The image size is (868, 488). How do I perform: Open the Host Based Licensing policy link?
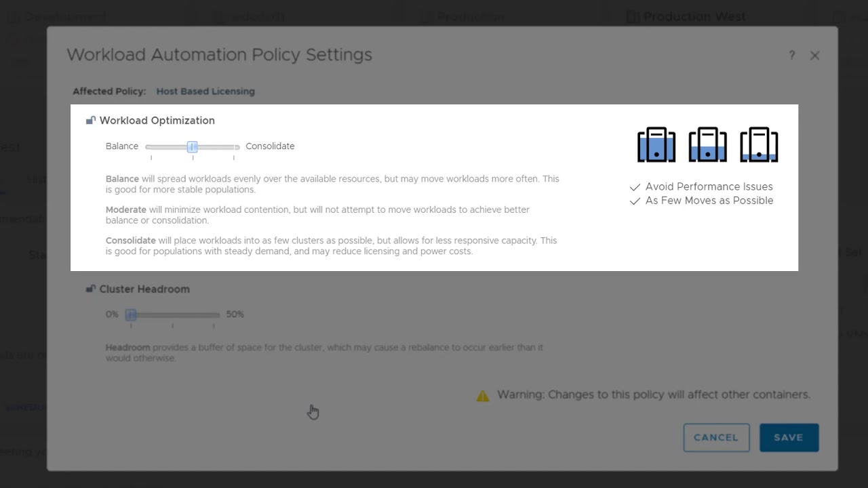tap(205, 91)
